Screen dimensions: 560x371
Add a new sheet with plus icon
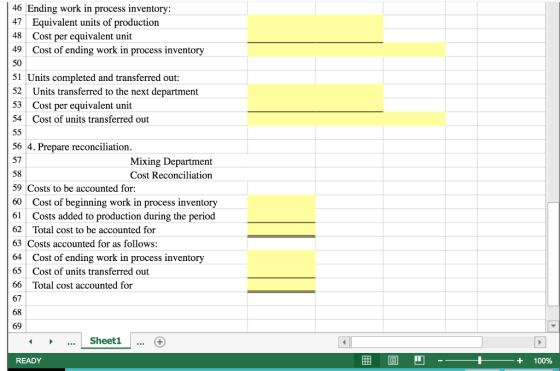(160, 342)
